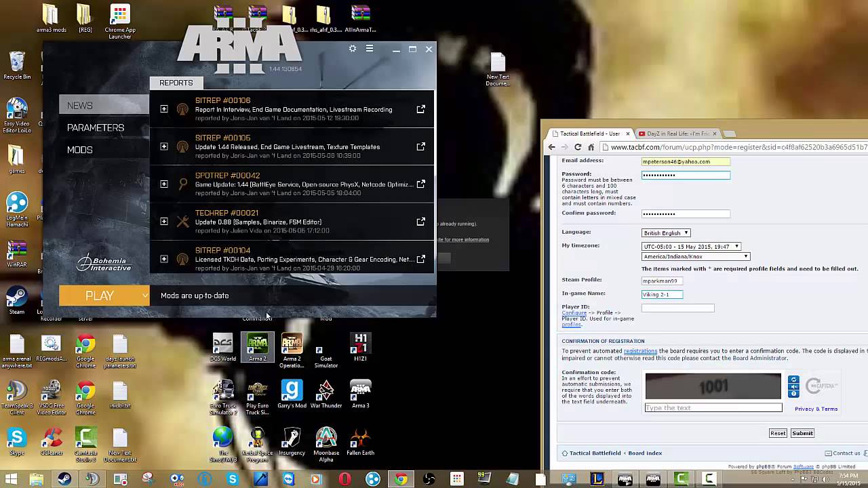Switch to Tactical Battlefield browser tab
Screen dimensions: 868x488
[x=589, y=134]
